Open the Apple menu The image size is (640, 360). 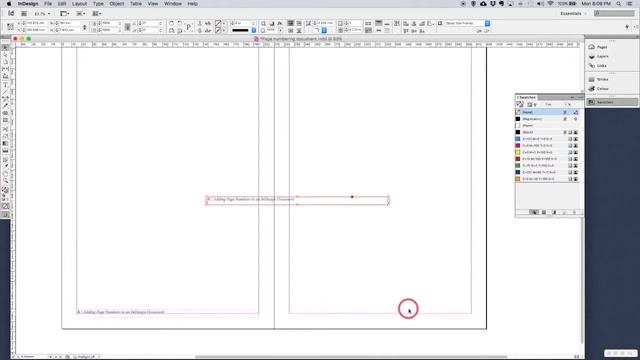[9, 4]
